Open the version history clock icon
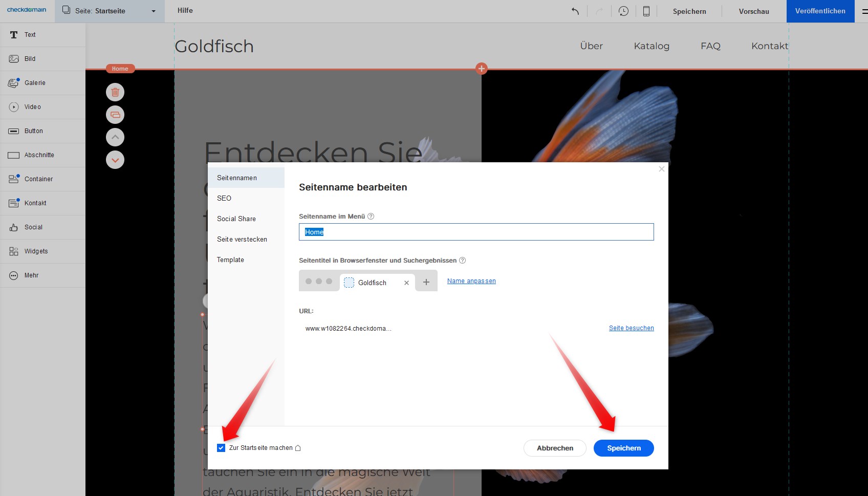The image size is (868, 496). [x=623, y=11]
